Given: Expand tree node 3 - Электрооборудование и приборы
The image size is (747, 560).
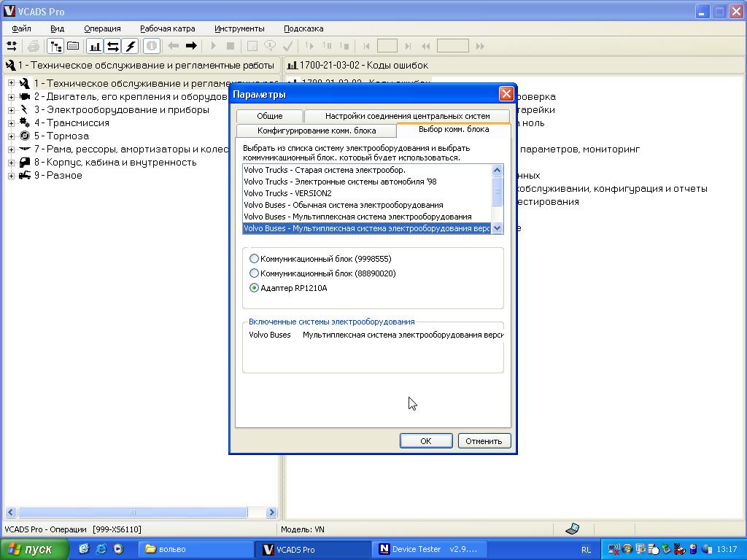Looking at the screenshot, I should tap(11, 109).
